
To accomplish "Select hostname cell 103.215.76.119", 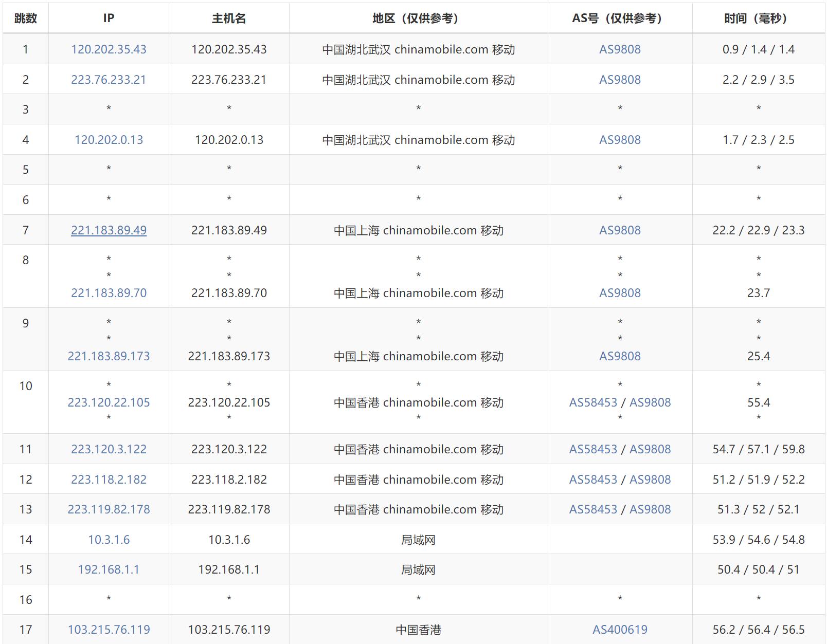I will point(229,630).
